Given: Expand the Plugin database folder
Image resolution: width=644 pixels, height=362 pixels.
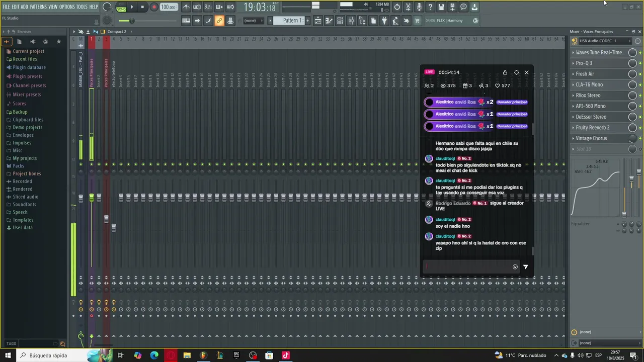Looking at the screenshot, I should (x=29, y=67).
